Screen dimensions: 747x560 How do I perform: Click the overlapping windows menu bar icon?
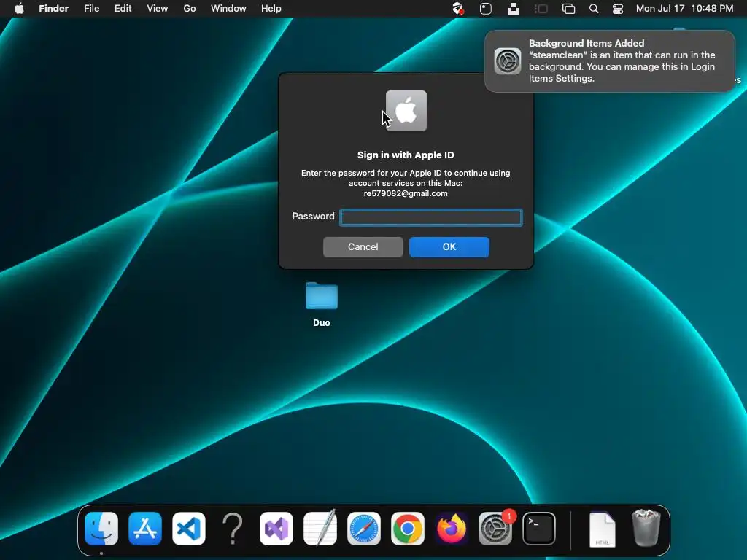point(569,9)
